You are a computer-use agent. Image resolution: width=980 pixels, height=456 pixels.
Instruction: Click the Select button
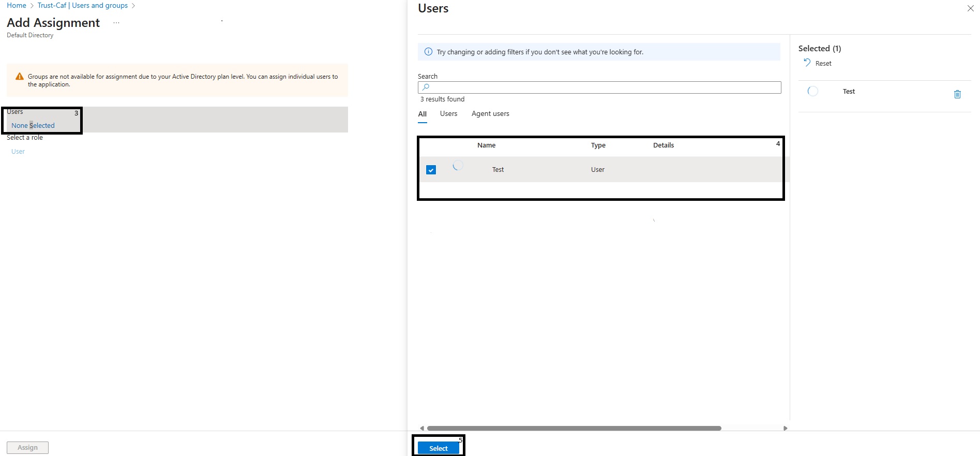pos(439,448)
